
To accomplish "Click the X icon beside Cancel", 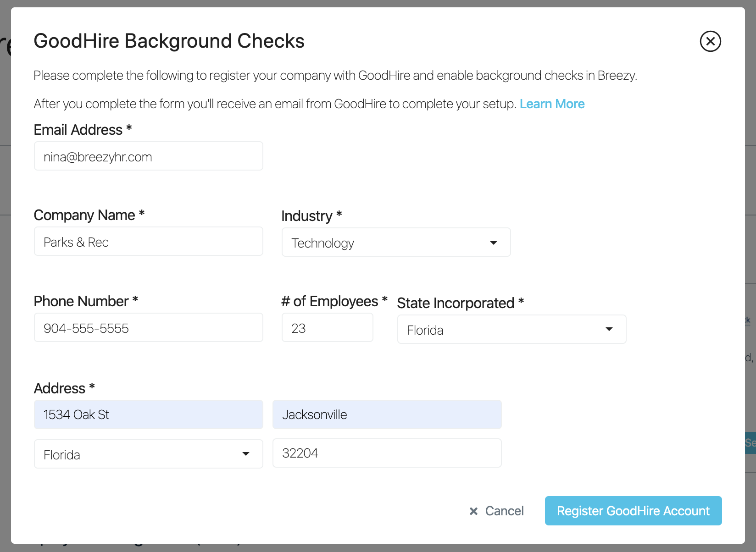I will (x=473, y=511).
